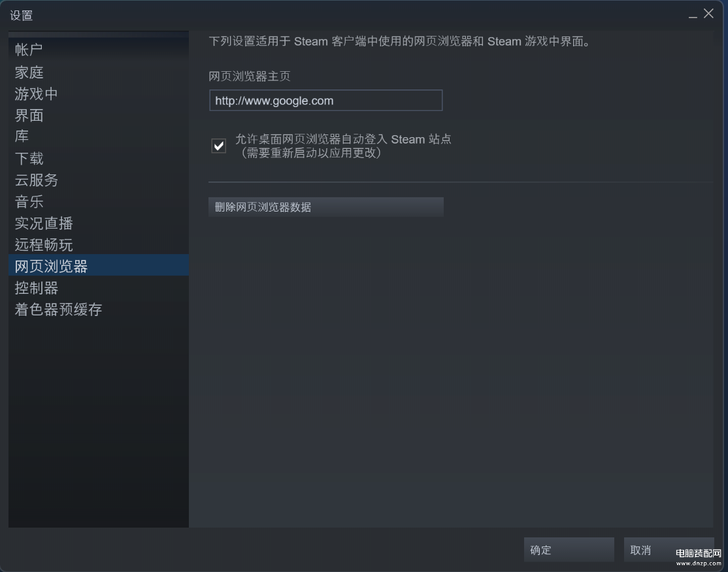The height and width of the screenshot is (572, 728).
Task: Minimize the 设置 window
Action: [692, 15]
